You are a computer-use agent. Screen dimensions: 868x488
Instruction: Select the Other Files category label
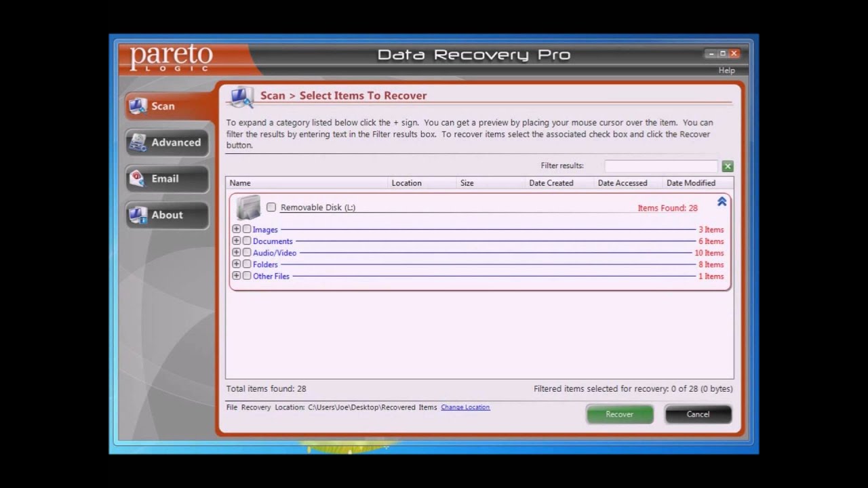click(x=271, y=276)
